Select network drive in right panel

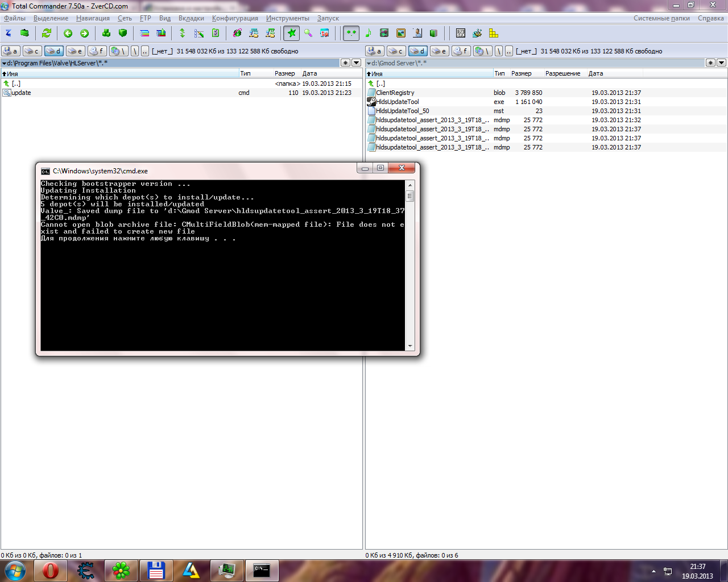[x=482, y=51]
